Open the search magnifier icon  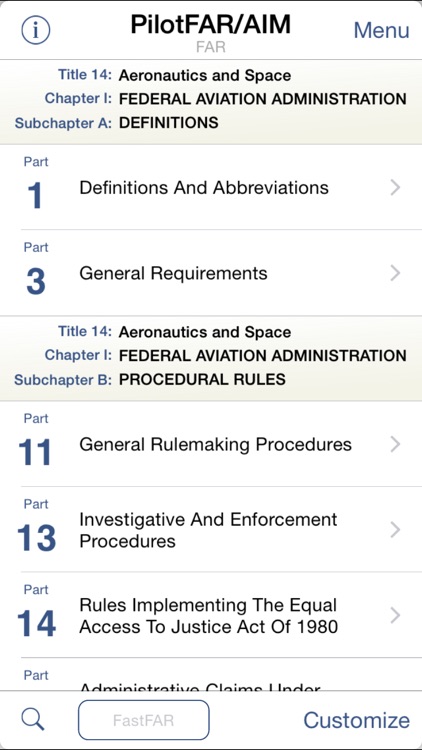pyautogui.click(x=33, y=719)
